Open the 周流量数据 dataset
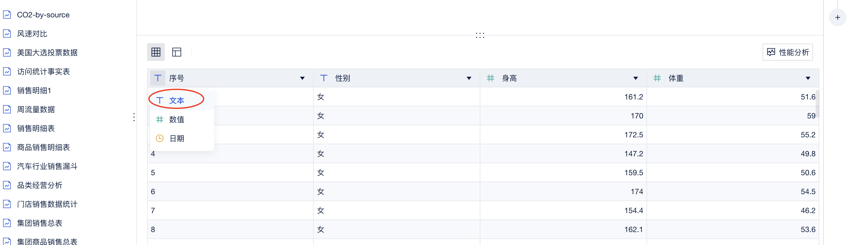The height and width of the screenshot is (245, 868). click(36, 109)
